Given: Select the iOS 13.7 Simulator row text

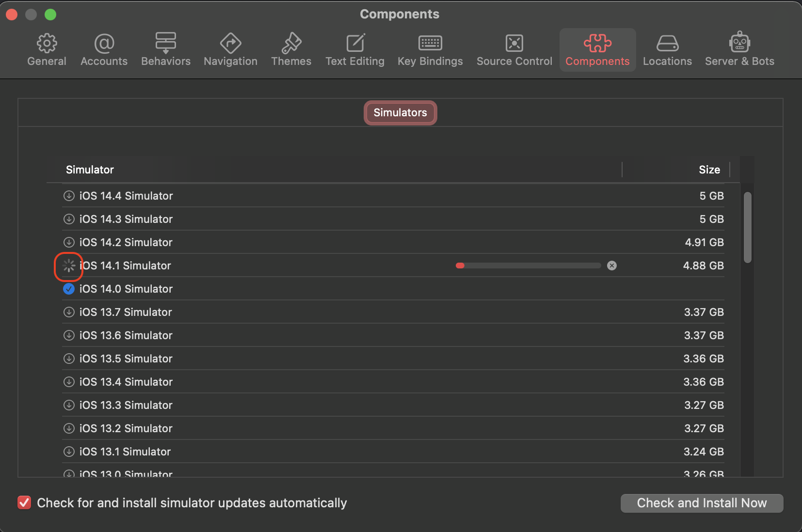Looking at the screenshot, I should (126, 312).
